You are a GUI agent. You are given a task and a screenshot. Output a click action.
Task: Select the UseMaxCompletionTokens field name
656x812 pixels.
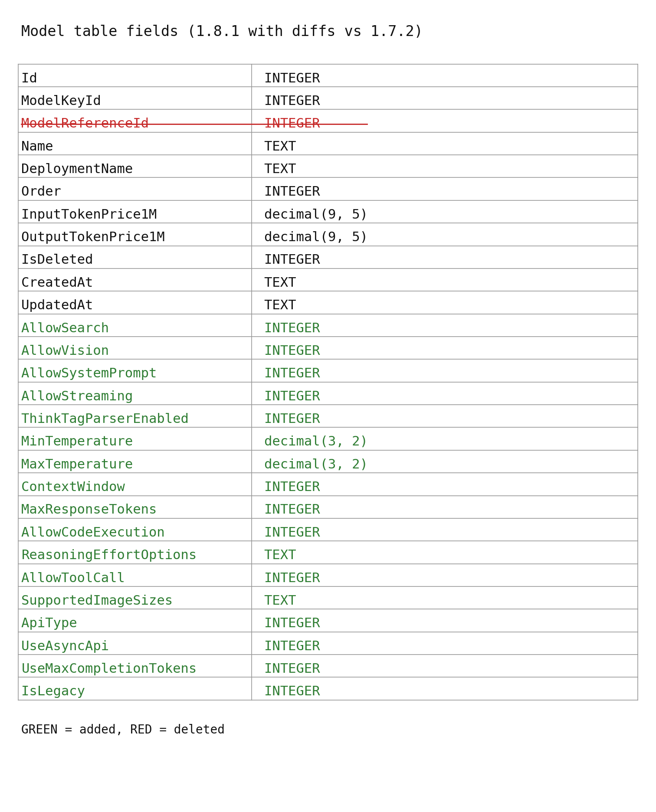tap(109, 668)
